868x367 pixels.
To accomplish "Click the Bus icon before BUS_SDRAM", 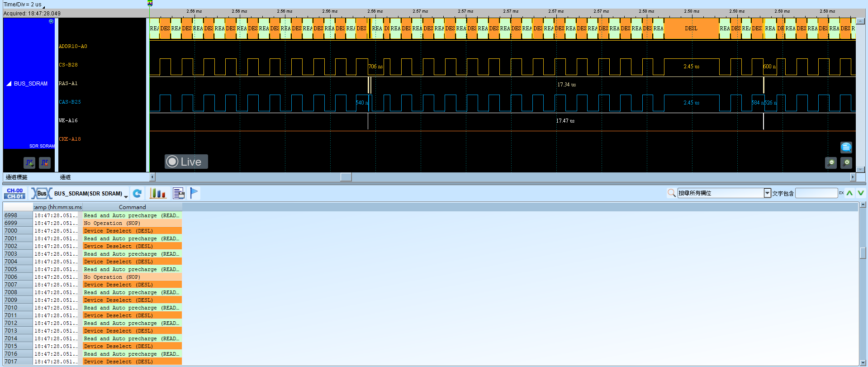I will tap(42, 194).
